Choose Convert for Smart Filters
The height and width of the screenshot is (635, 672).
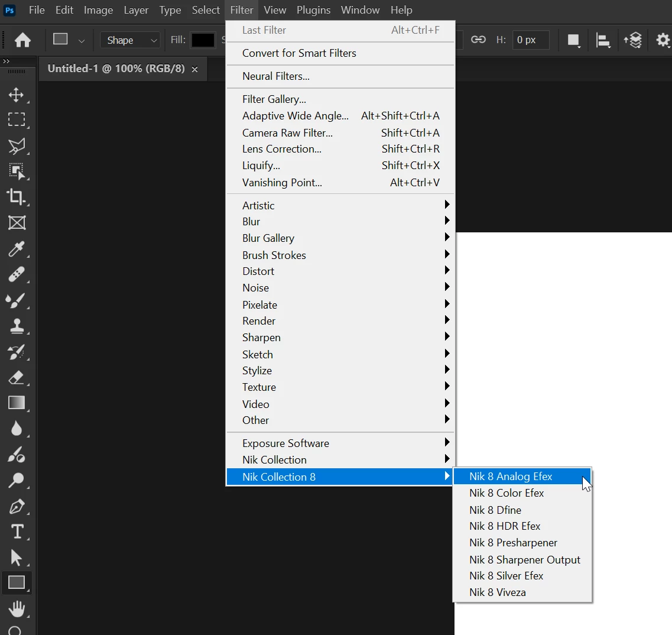tap(340, 53)
